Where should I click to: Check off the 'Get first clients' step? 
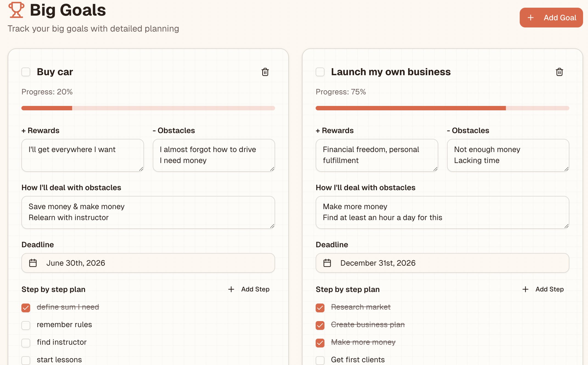pos(320,360)
